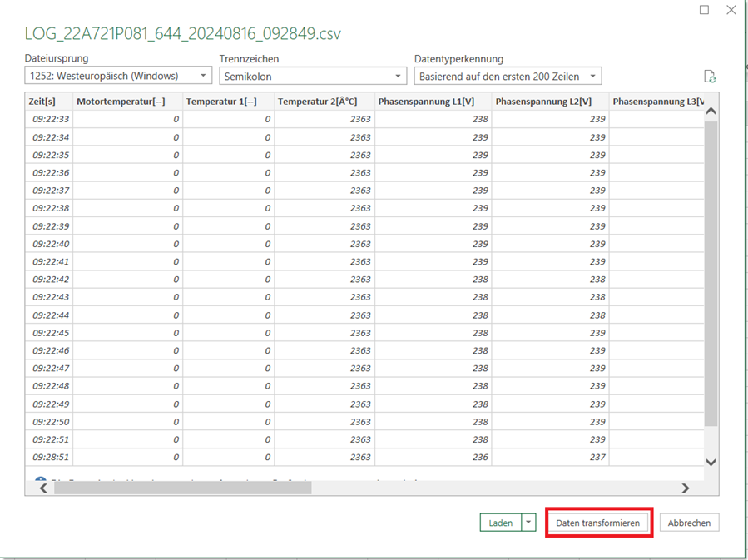The width and height of the screenshot is (748, 560).
Task: Expand the Datentyperkennung dropdown
Action: 508,77
